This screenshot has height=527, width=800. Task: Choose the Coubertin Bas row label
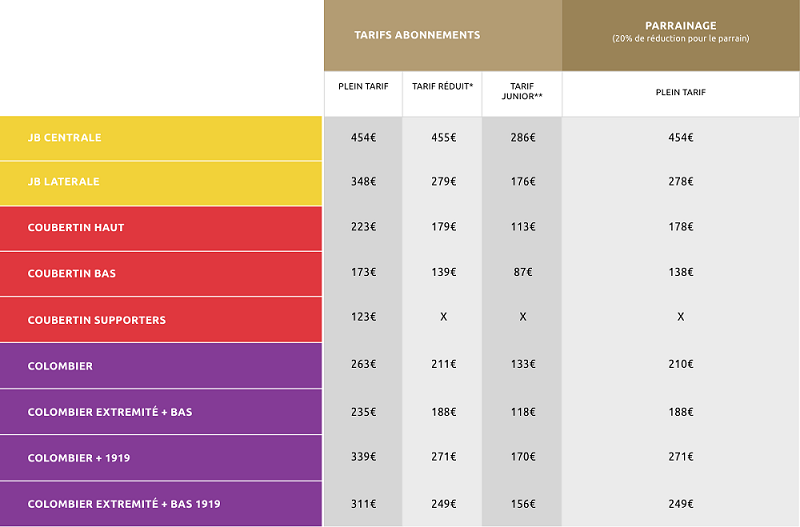(71, 274)
